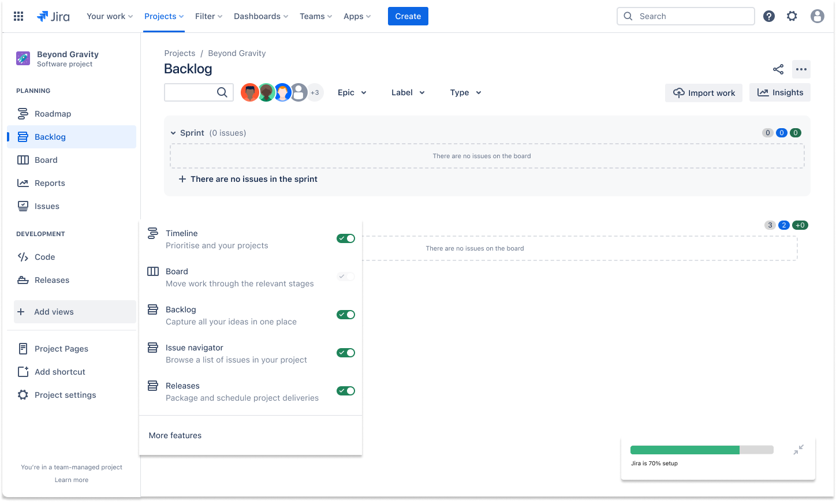Toggle the Issue navigator view switch

coord(346,353)
